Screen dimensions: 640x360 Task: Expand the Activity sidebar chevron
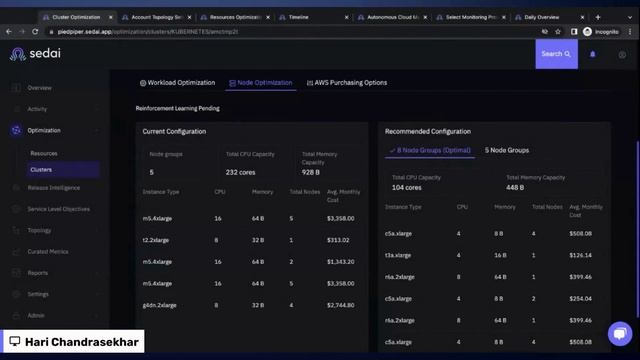[x=97, y=109]
